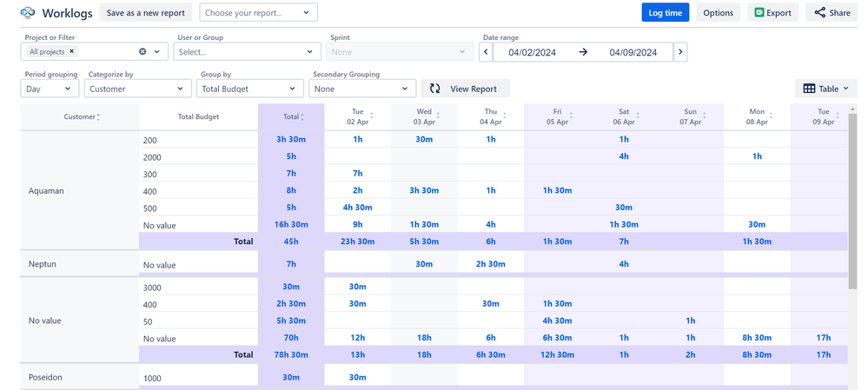Click the 4h 30m cell on Tue 02 Apr

(358, 208)
